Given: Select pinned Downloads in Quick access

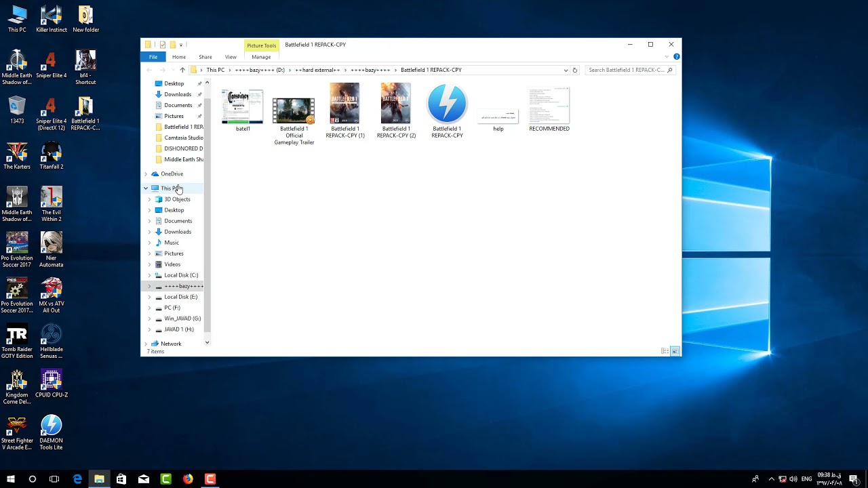Looking at the screenshot, I should point(178,94).
